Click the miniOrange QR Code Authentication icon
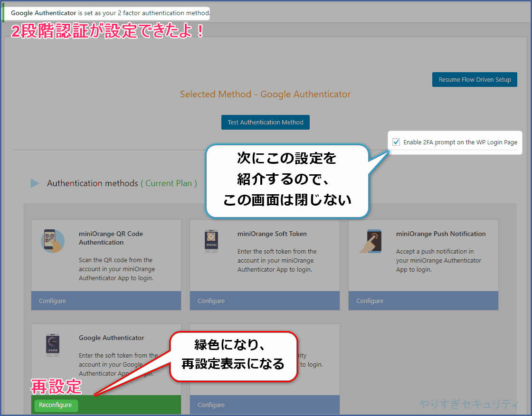The width and height of the screenshot is (532, 416). pyautogui.click(x=53, y=241)
